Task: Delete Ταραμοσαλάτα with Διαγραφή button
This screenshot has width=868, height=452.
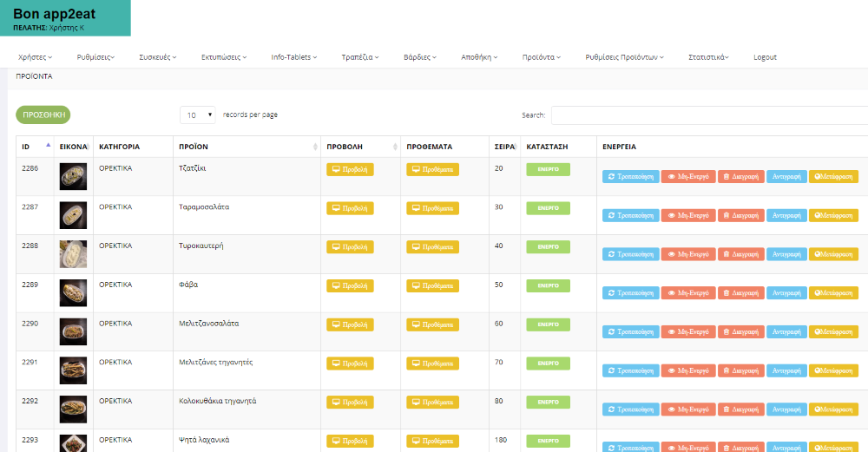Action: click(741, 215)
